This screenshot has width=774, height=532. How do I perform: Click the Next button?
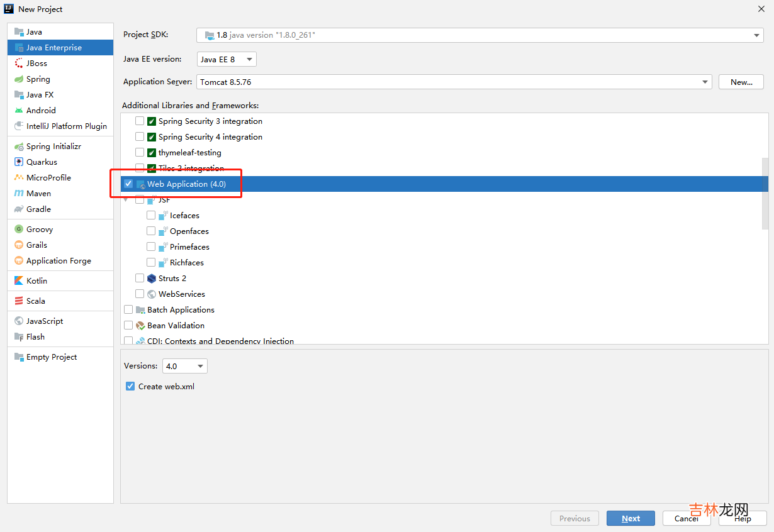[x=631, y=519]
